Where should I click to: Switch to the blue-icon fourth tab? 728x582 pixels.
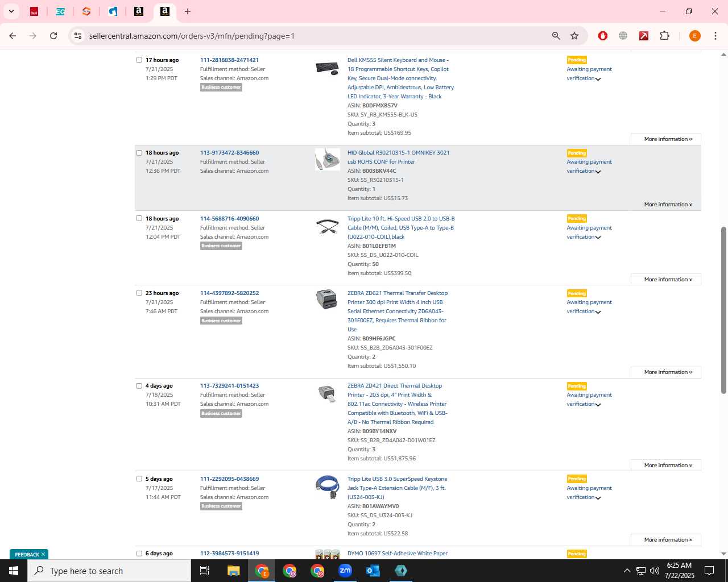click(x=113, y=11)
